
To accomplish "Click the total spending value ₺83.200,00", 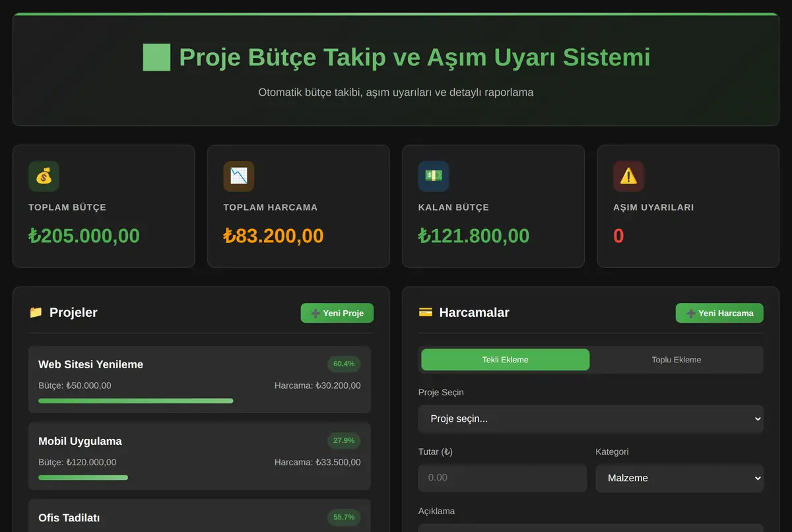I will 273,236.
